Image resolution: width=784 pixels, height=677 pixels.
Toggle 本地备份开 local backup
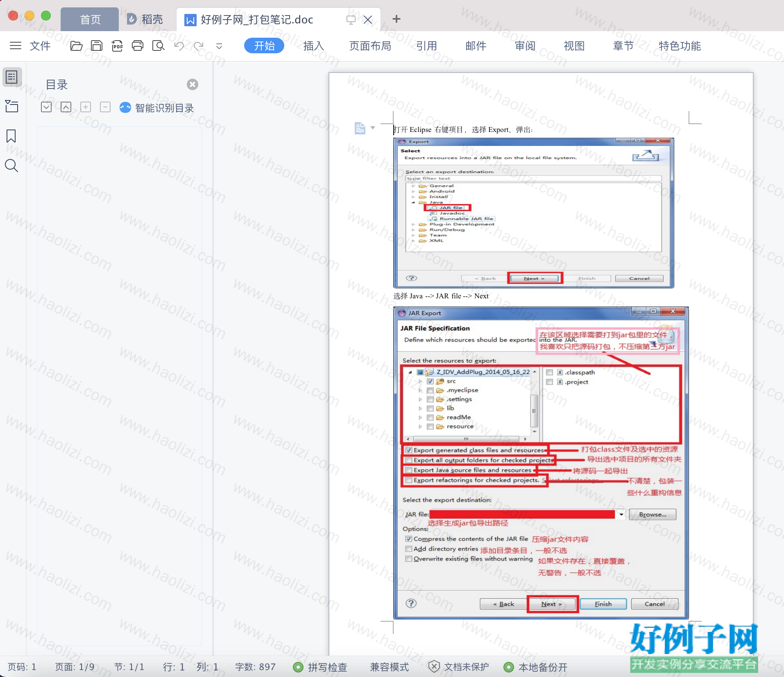click(536, 667)
